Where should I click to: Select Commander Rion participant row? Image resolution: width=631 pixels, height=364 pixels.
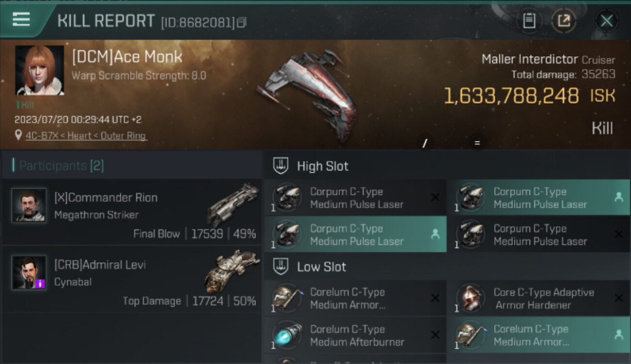(x=131, y=212)
